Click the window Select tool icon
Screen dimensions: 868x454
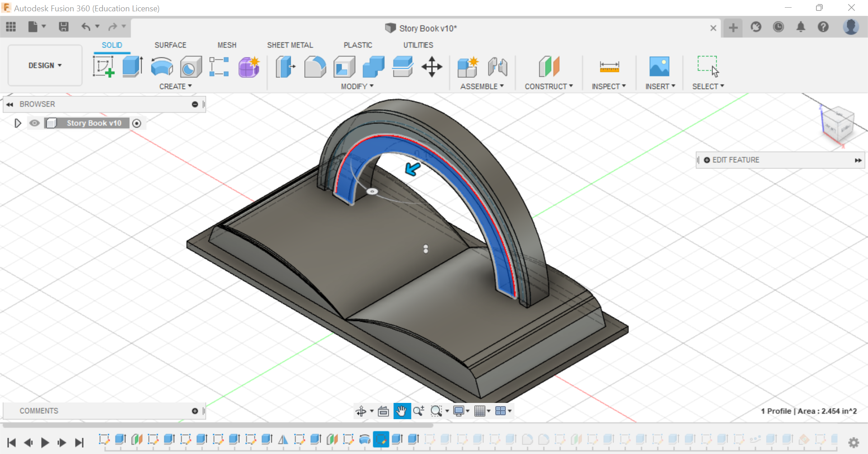coord(708,66)
